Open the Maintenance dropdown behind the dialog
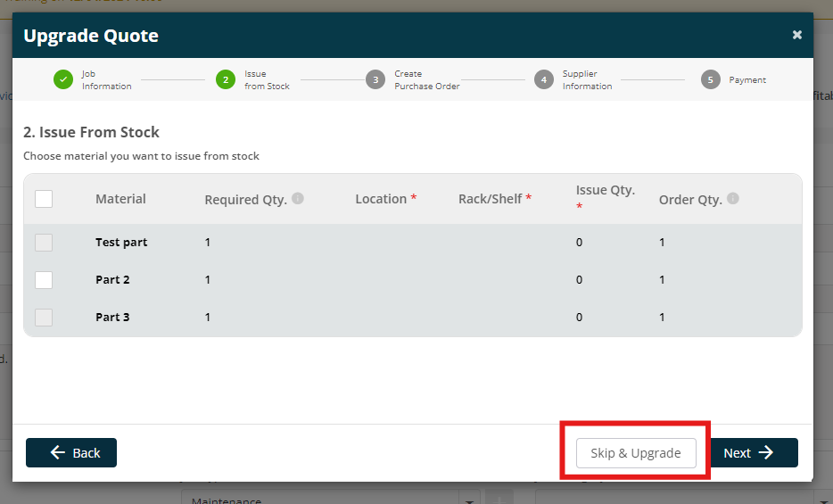 (330, 499)
